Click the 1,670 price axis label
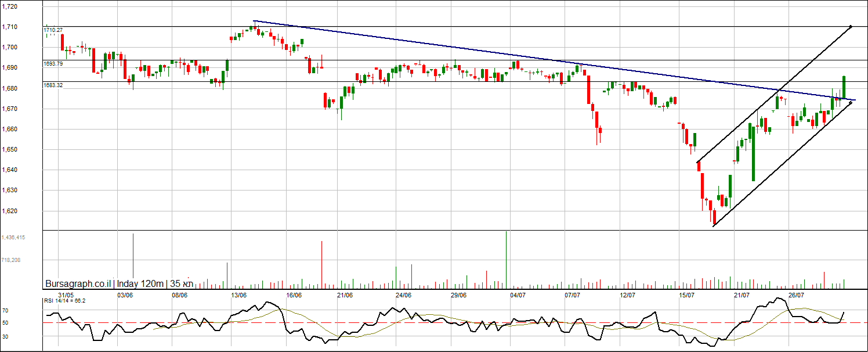The image size is (868, 352). (10, 109)
